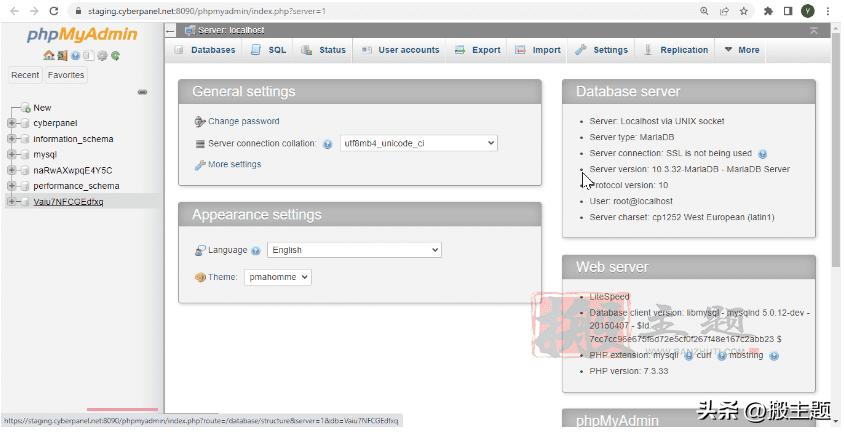Collapse navigation panel with dash icon

171,31
